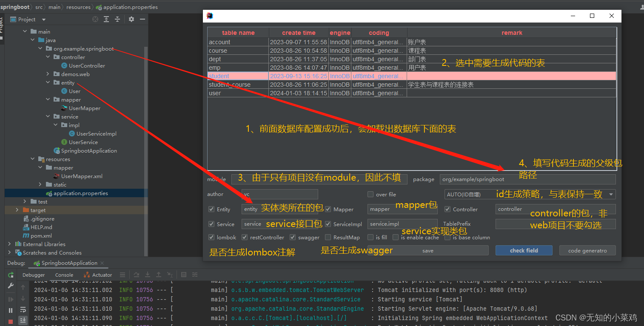Close the SpringbootApplication debug tab

click(x=102, y=263)
